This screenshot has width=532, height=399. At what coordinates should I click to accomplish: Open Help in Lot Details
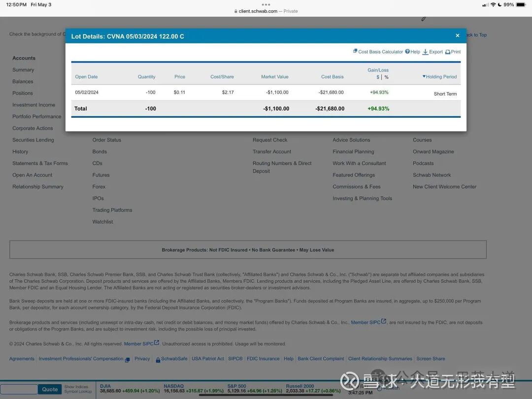(x=413, y=52)
